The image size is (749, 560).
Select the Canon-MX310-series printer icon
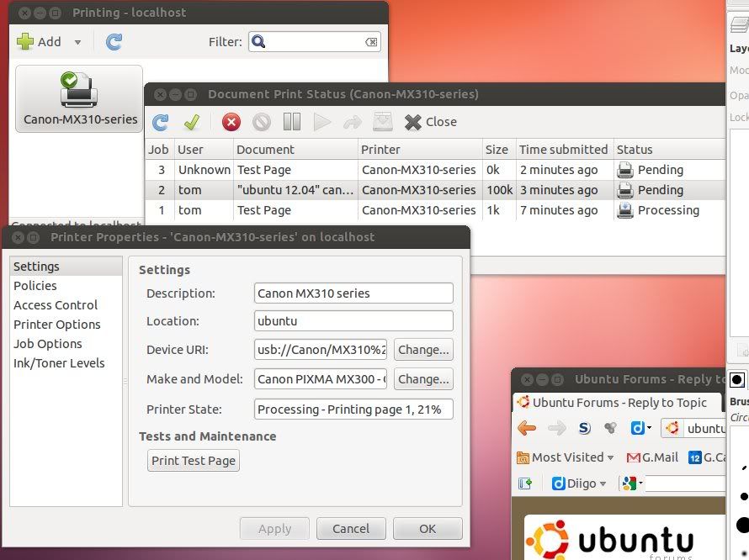tap(79, 98)
